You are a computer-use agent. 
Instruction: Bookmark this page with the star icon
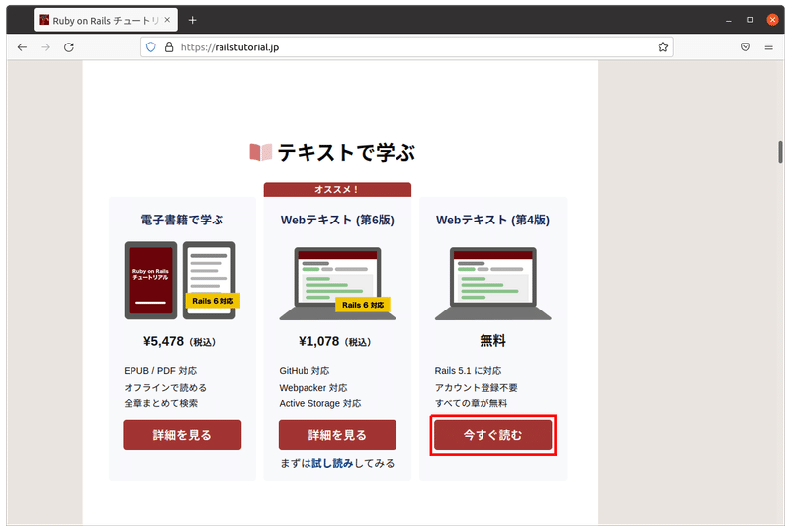(662, 47)
